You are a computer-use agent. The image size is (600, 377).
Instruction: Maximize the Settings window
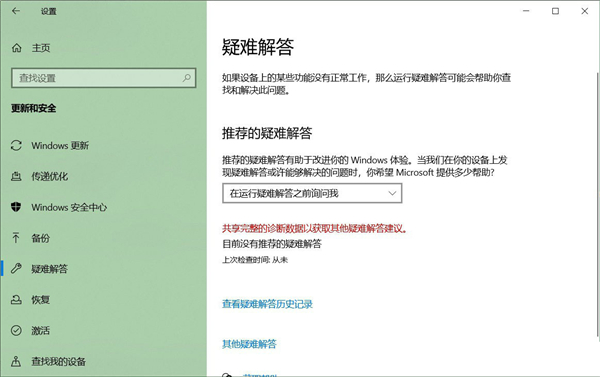click(555, 11)
